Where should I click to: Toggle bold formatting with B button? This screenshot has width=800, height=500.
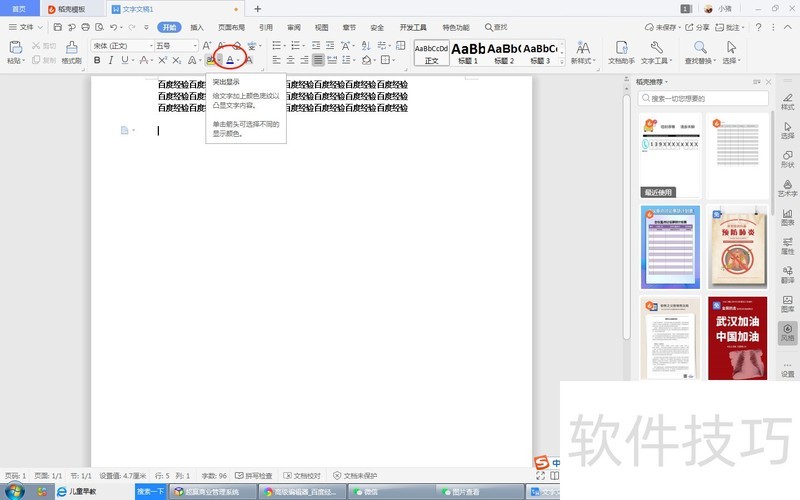tap(97, 61)
